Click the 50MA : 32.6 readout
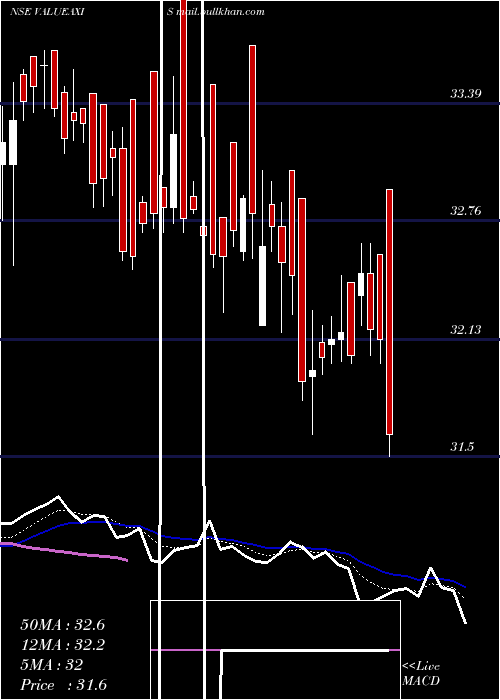Viewport: 500px width, 700px height. [x=62, y=625]
